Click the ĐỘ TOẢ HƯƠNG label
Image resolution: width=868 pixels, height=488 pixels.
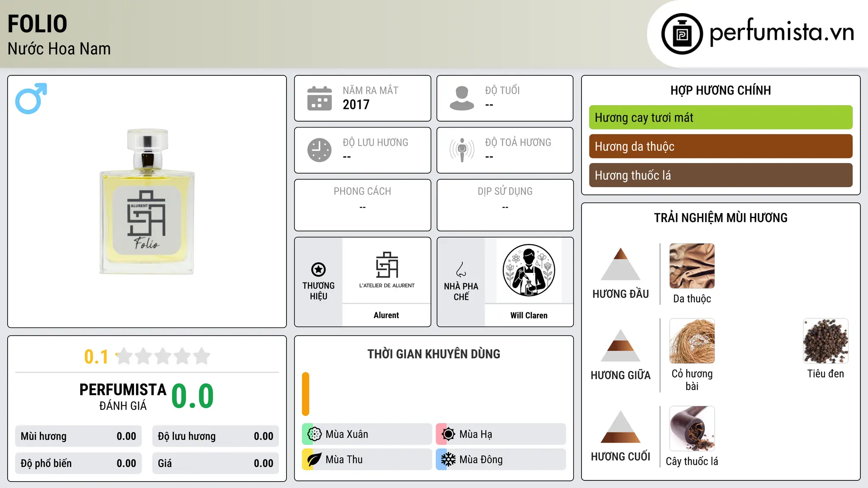(x=518, y=142)
